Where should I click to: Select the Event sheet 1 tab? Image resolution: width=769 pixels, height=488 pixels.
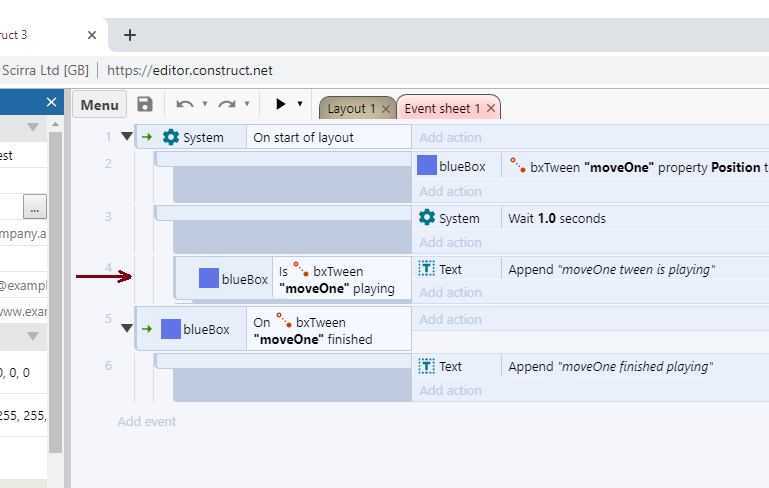click(x=442, y=108)
